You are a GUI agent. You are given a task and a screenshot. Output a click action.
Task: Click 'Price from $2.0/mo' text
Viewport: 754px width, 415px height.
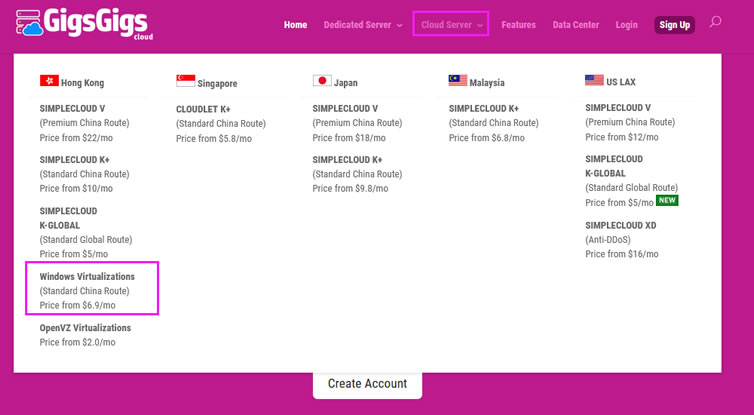(77, 342)
